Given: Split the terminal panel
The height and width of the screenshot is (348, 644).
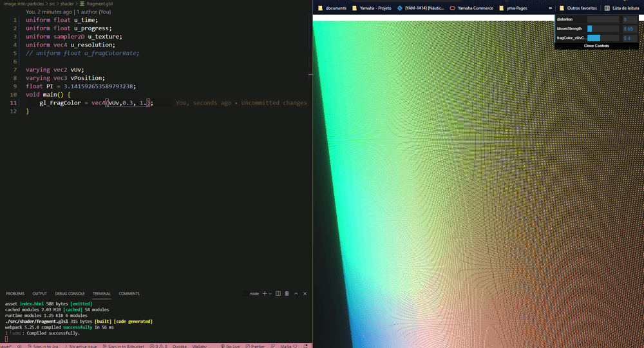Looking at the screenshot, I should (x=278, y=293).
